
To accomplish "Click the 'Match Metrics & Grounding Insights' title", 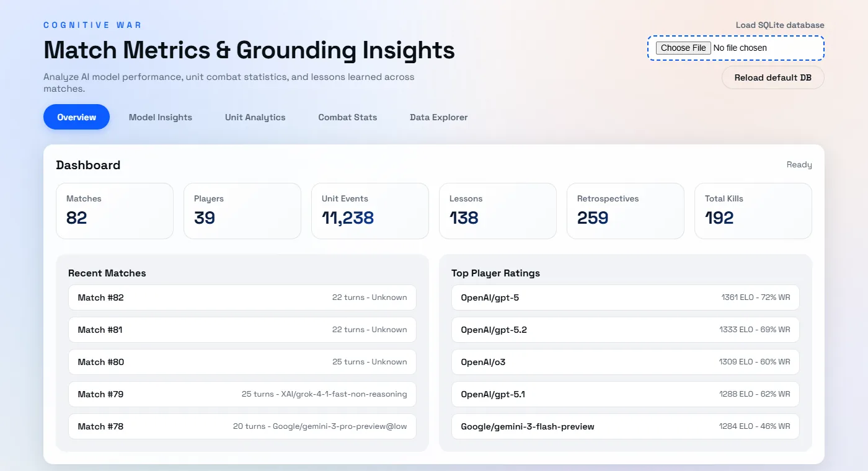I will pos(249,50).
